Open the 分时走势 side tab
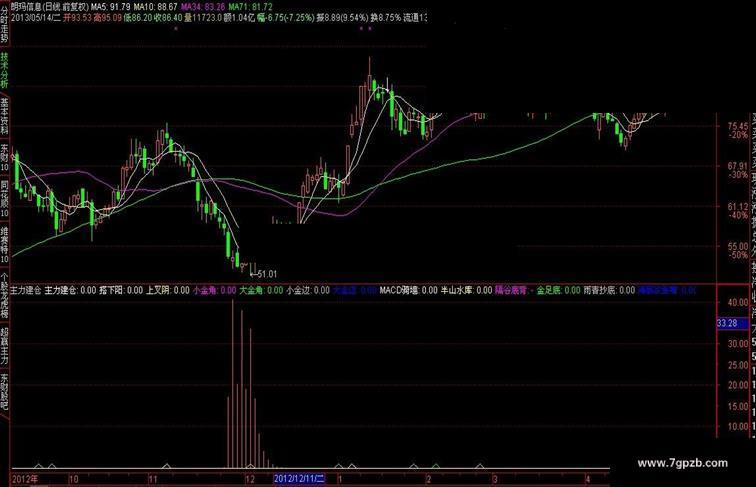Viewport: 756px width, 487px height. coord(4,22)
